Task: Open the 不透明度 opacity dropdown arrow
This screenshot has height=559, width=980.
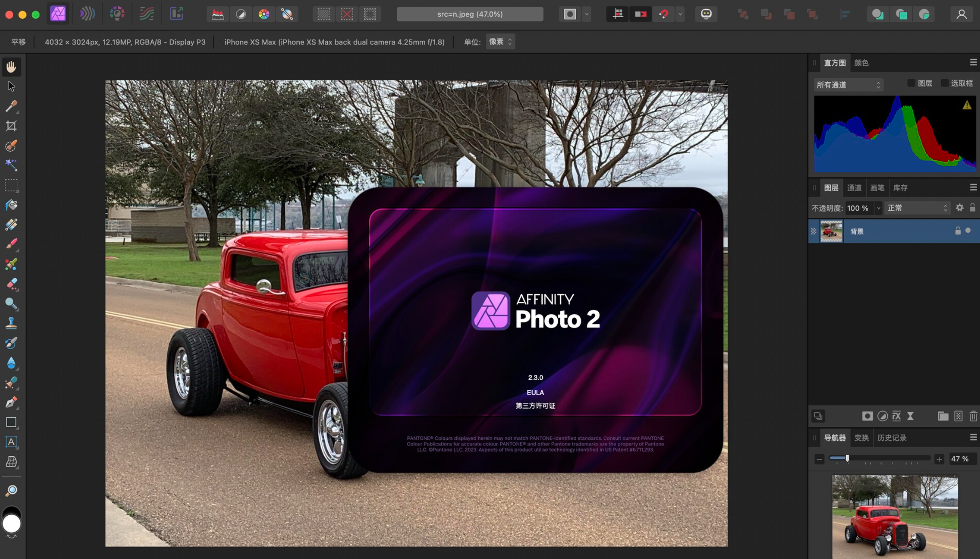Action: pos(878,208)
